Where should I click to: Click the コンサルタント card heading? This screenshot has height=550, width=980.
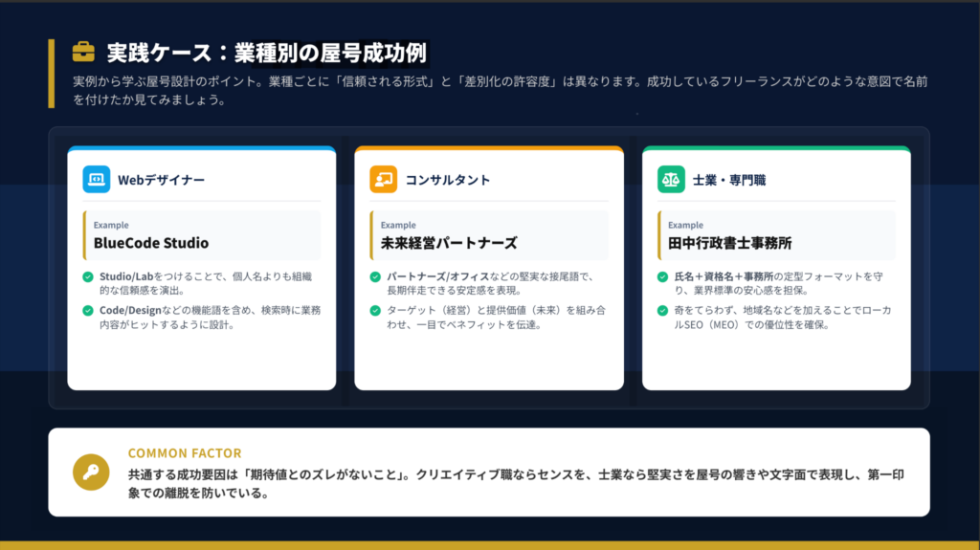[448, 180]
